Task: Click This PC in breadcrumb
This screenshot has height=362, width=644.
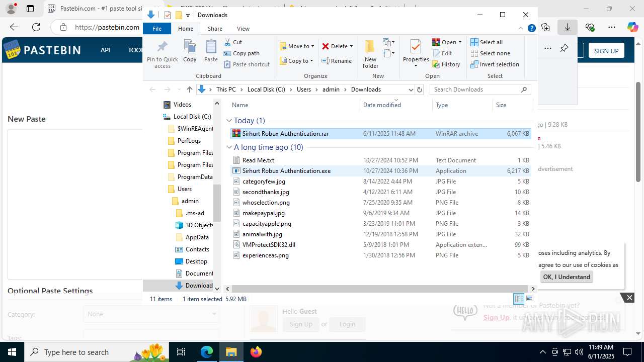Action: (226, 89)
